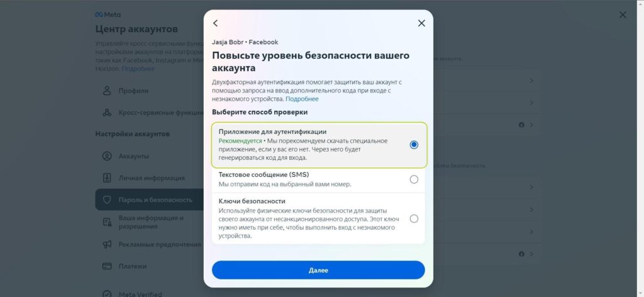Click the Подробнее link under Центр аккаунтов

pos(138,69)
